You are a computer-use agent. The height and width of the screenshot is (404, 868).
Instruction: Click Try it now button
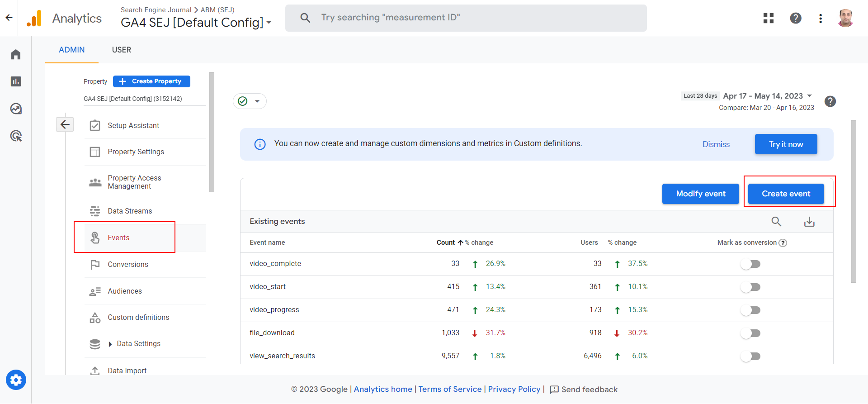(x=786, y=144)
